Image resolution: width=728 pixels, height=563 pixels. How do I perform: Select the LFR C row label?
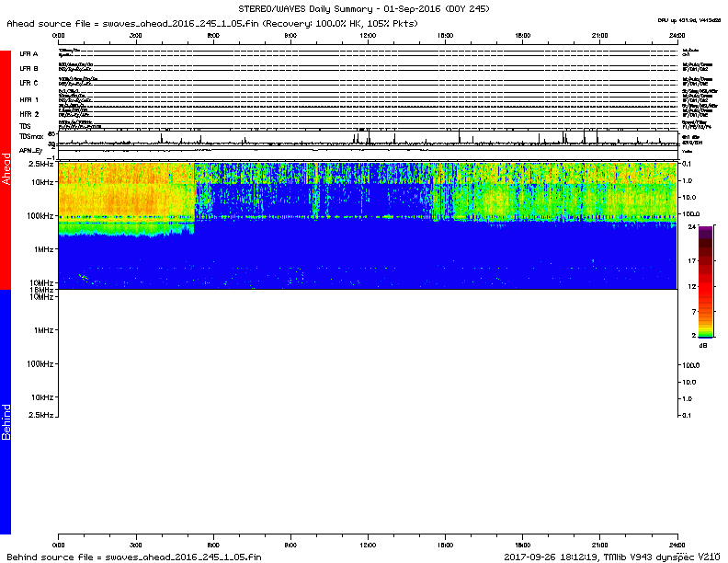[28, 83]
